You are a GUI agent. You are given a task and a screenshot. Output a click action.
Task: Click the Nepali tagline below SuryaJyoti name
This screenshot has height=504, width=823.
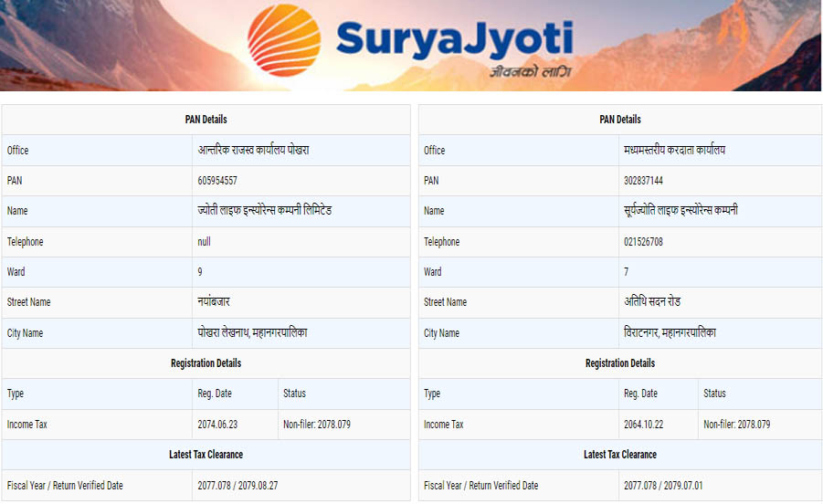point(529,71)
